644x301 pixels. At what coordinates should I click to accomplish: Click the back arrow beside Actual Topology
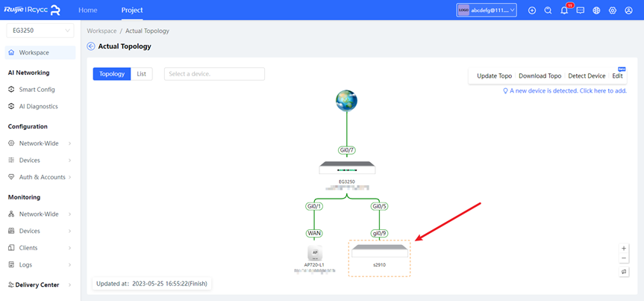(x=91, y=46)
